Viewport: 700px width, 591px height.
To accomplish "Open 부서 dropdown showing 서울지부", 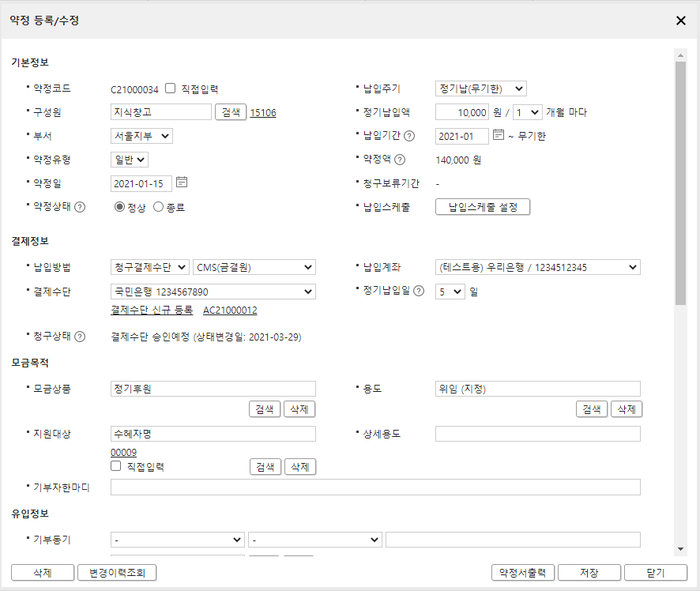I will [x=141, y=136].
